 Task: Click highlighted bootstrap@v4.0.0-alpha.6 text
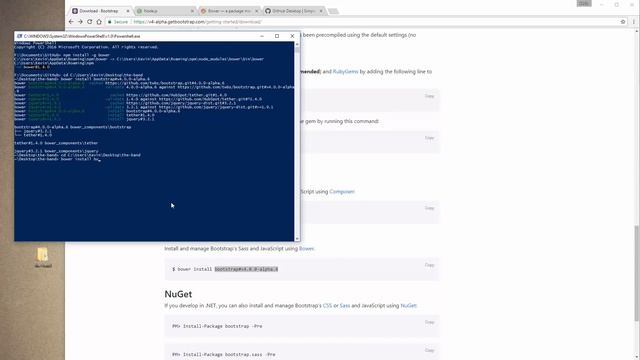pos(246,269)
